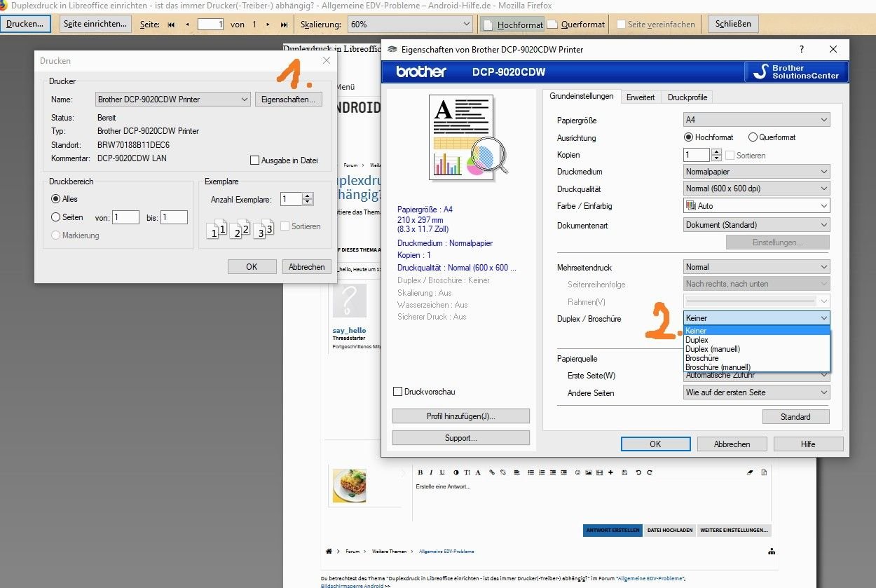Open help question mark in Eigenschaften dialog

click(x=802, y=50)
